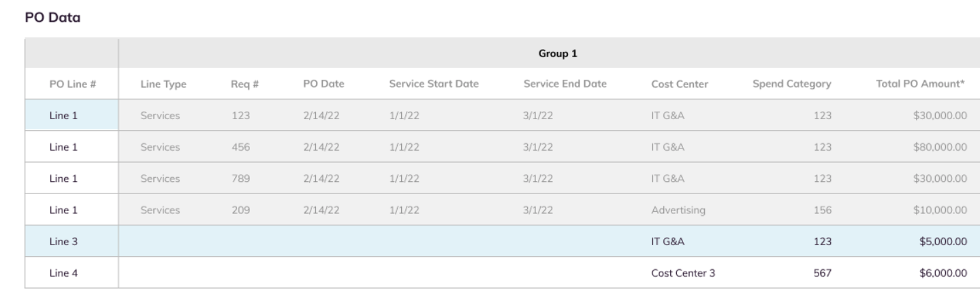
Task: Click the PO Line # column header
Action: (72, 84)
